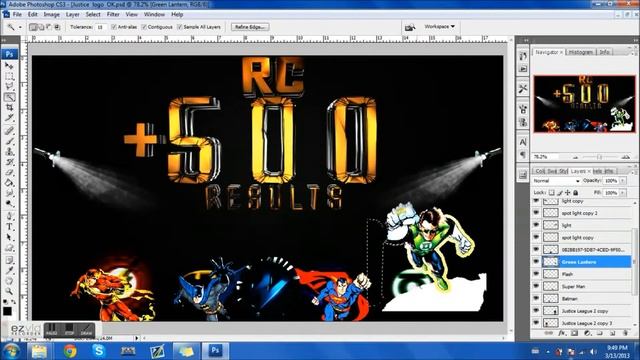
Task: Toggle the Contiguous checkbox
Action: coord(144,27)
